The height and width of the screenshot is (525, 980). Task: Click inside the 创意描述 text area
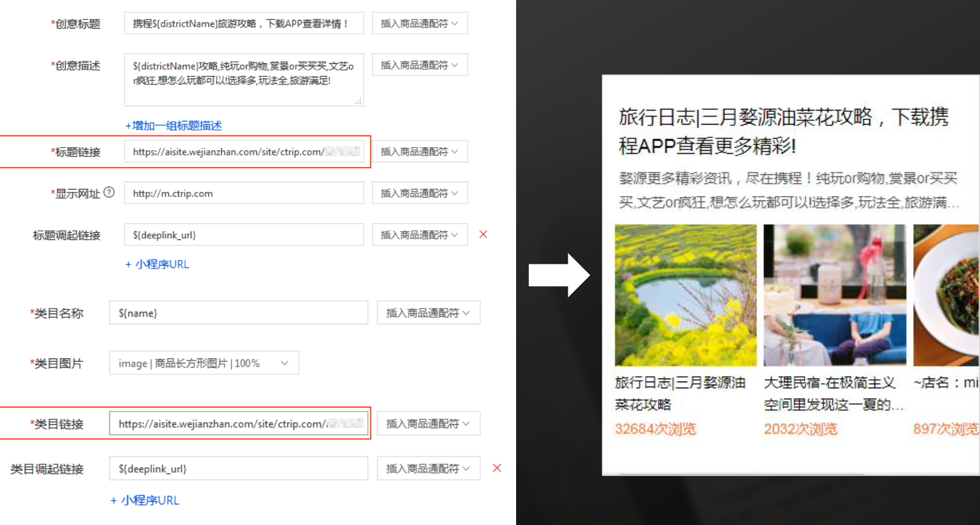point(243,79)
